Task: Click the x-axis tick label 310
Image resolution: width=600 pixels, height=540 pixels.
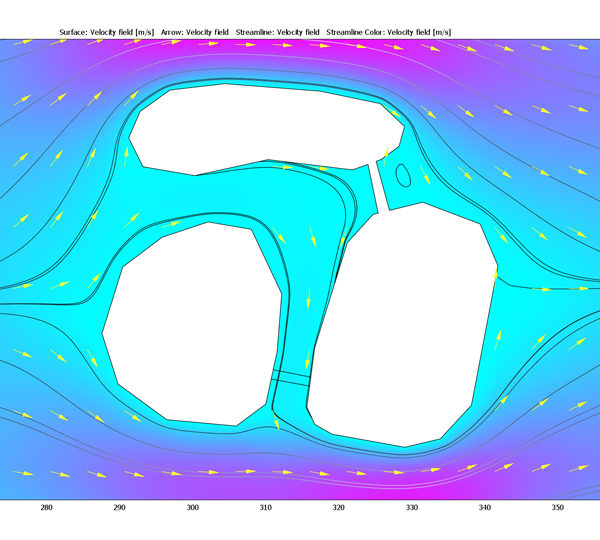Action: [266, 507]
